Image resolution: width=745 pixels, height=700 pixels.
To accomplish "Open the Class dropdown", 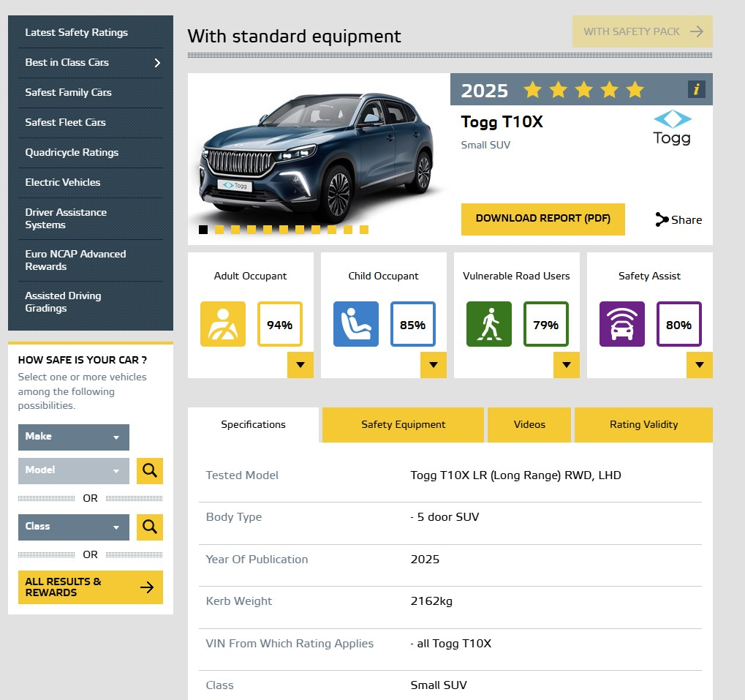I will click(x=74, y=527).
